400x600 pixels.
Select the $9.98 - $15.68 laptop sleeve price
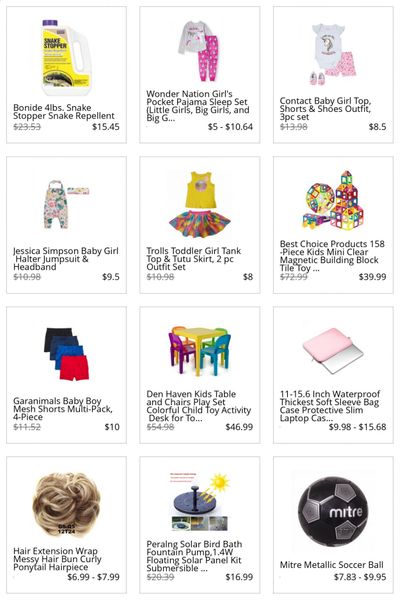click(x=357, y=427)
